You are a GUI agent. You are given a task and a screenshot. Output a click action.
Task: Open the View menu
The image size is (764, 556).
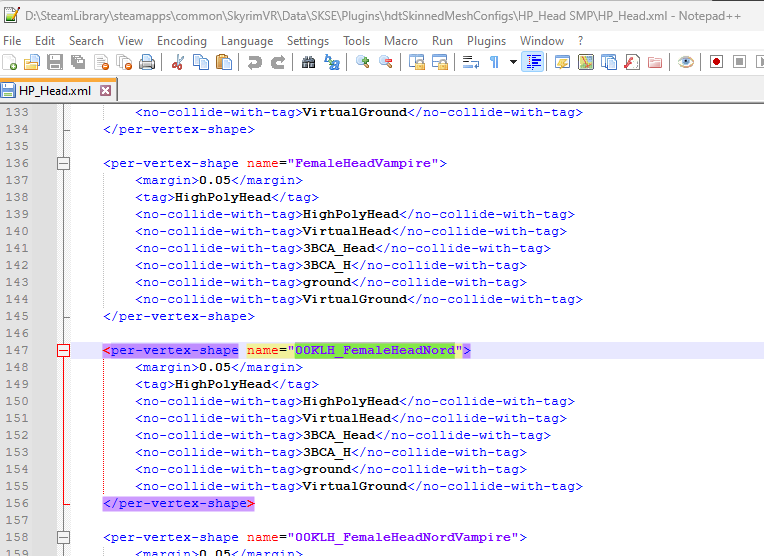click(130, 41)
